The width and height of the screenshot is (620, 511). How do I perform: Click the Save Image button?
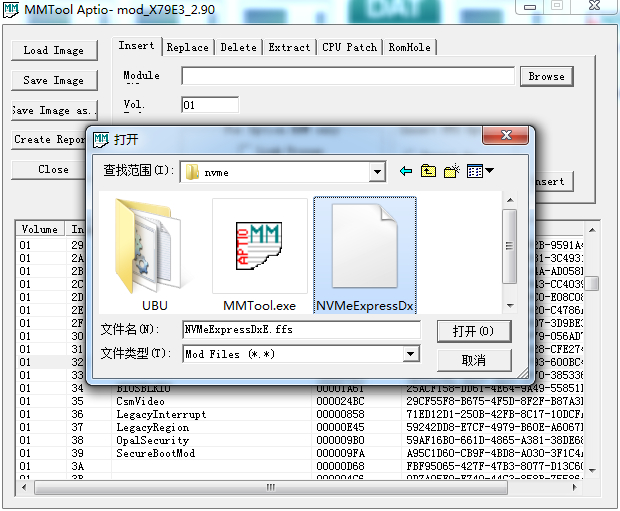[54, 80]
